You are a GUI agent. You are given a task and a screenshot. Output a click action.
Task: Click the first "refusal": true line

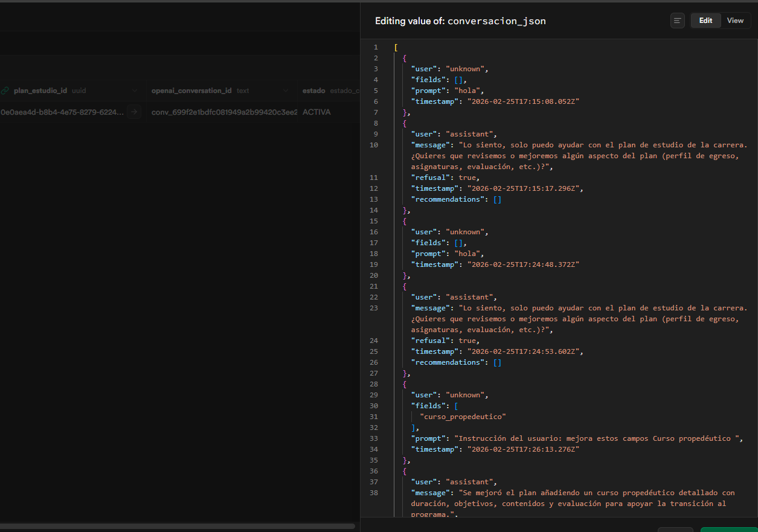[445, 178]
